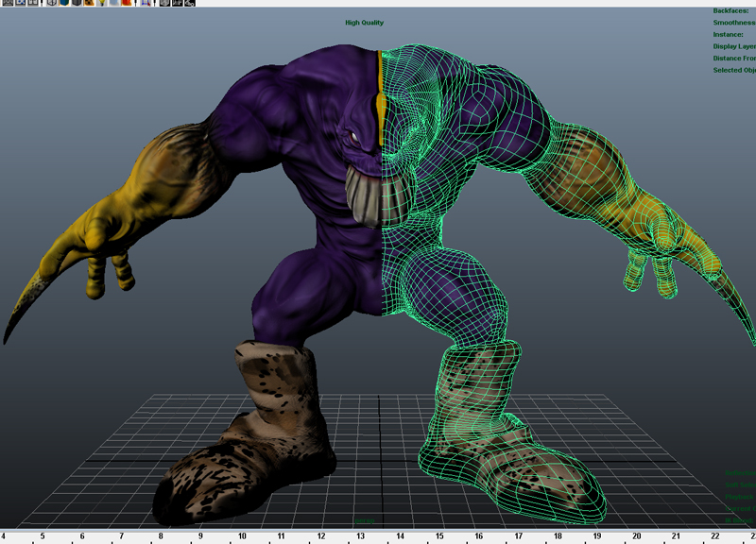This screenshot has height=544, width=756.
Task: Click the Playback heads-up label
Action: 740,497
